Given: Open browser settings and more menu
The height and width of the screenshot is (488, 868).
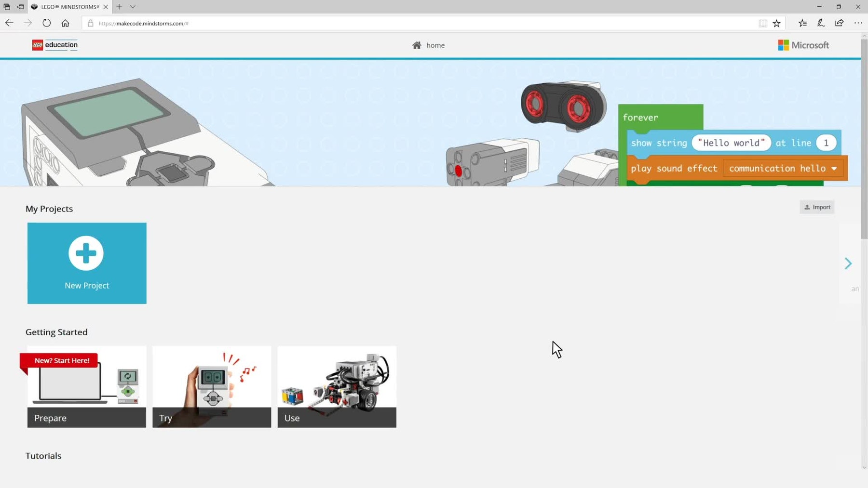Looking at the screenshot, I should [x=858, y=23].
